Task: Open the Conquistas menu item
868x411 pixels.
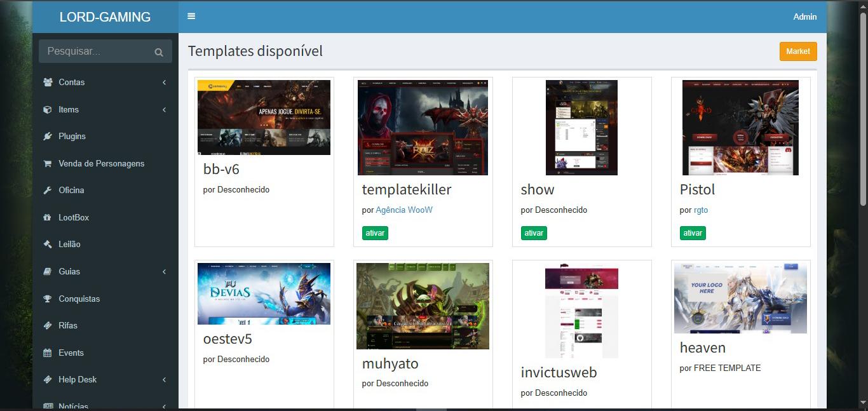Action: [x=105, y=299]
